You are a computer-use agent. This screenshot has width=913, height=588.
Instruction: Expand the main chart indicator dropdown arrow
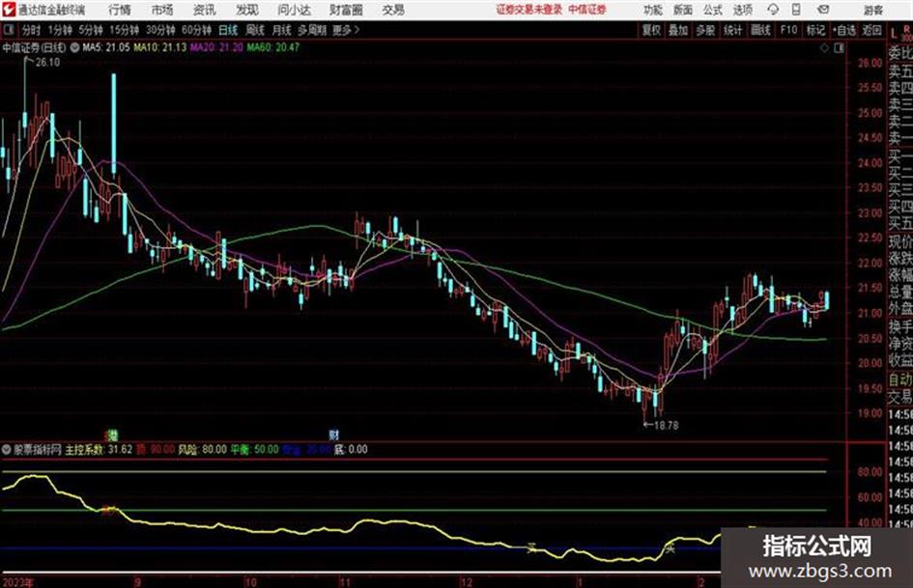point(75,47)
